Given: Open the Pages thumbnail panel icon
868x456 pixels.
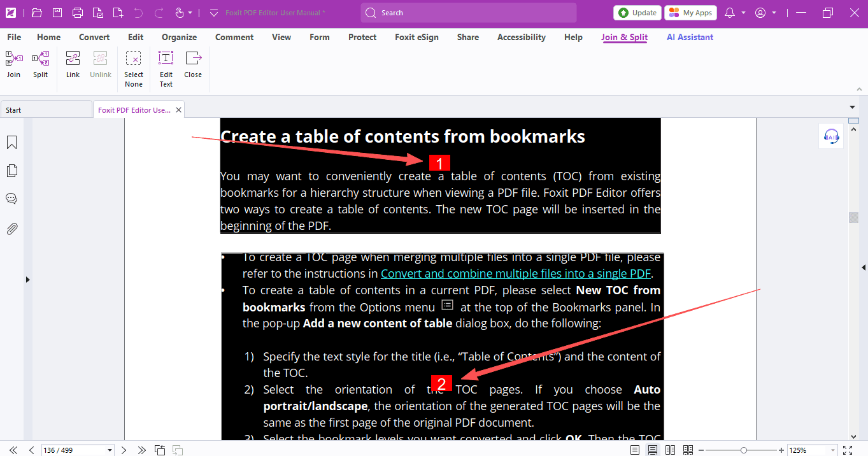Looking at the screenshot, I should click(11, 171).
